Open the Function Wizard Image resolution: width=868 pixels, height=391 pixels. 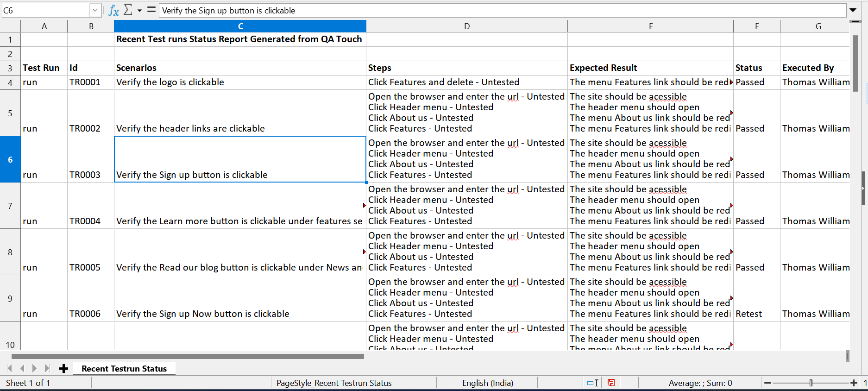pos(113,10)
